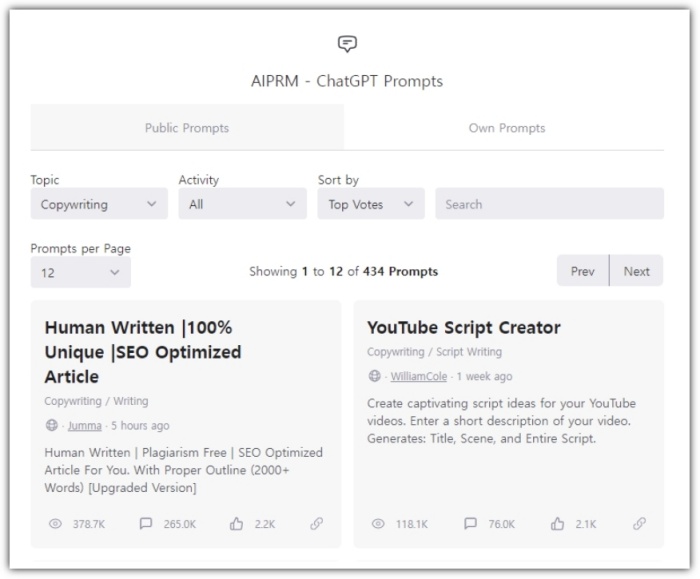Click the '76.0K' comment count
The width and height of the screenshot is (700, 579).
pyautogui.click(x=501, y=524)
